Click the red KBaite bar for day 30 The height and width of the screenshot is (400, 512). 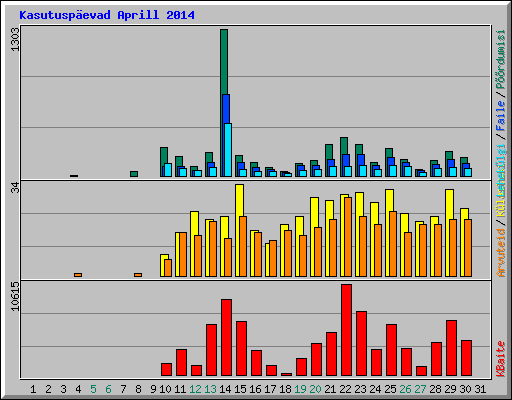point(466,358)
